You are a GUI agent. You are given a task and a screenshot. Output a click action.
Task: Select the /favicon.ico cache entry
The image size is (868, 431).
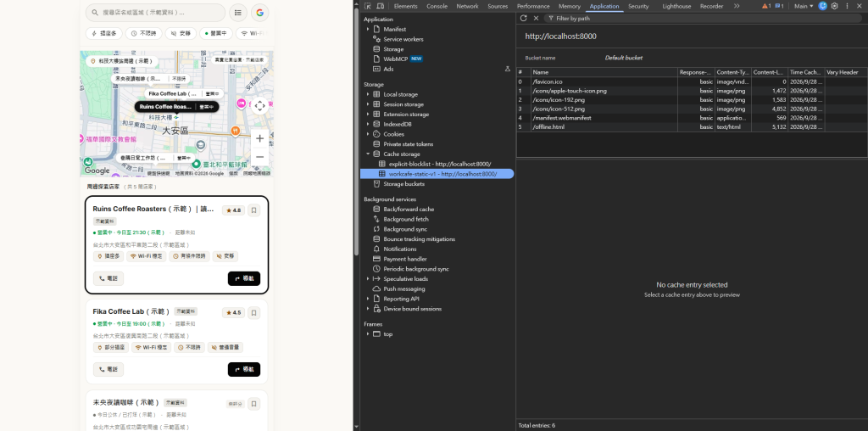(692, 81)
